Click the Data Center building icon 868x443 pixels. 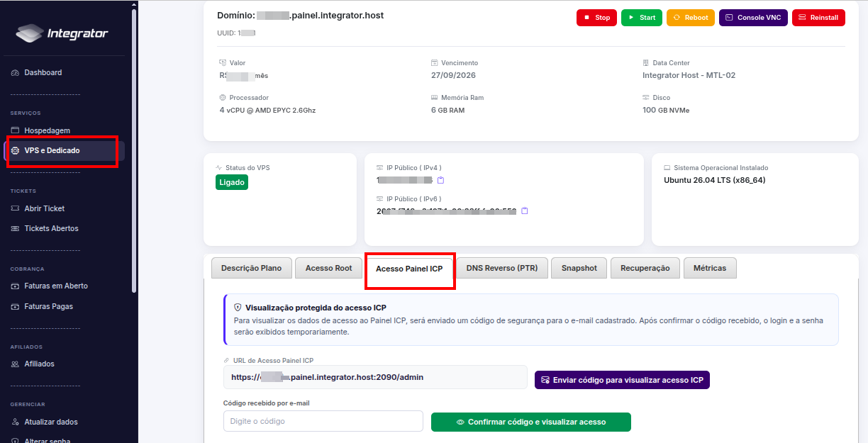pos(646,63)
